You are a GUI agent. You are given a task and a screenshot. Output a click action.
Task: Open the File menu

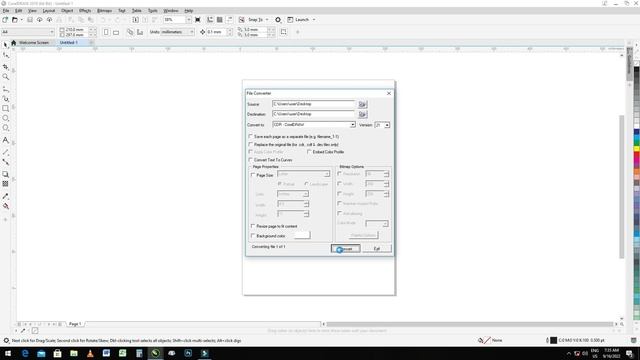click(6, 11)
